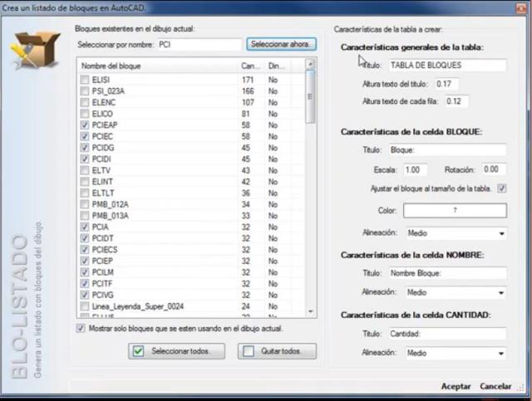The width and height of the screenshot is (532, 401).
Task: Uncheck the PCIDG block checkbox
Action: coord(85,148)
